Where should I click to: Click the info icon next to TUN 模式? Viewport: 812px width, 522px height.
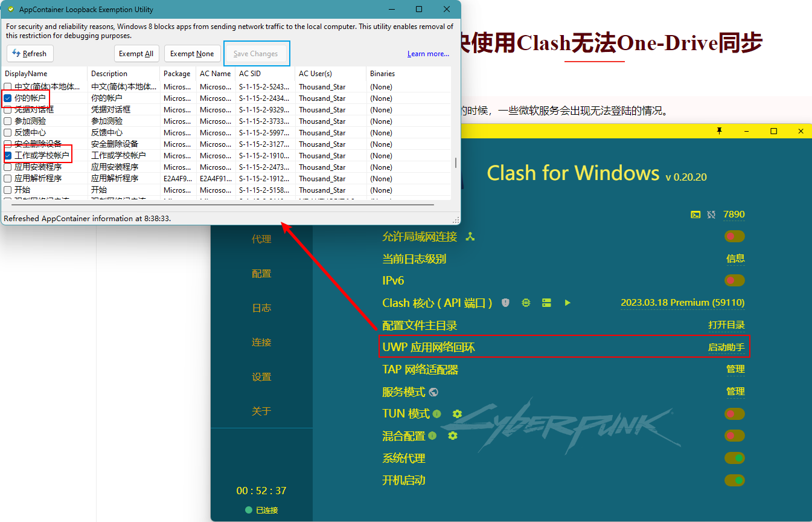[x=436, y=414]
